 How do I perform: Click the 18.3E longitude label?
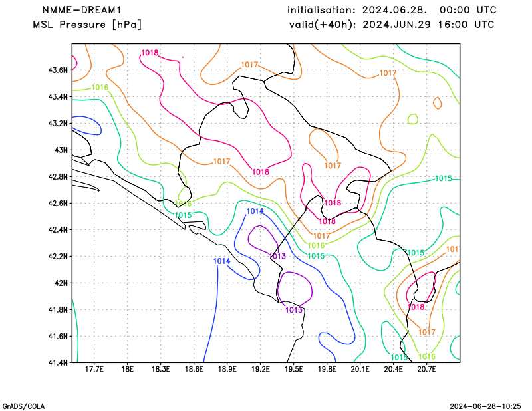[x=160, y=369]
